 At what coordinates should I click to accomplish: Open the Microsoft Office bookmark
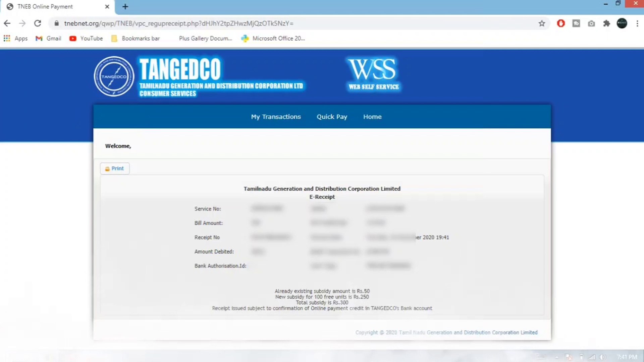[273, 39]
